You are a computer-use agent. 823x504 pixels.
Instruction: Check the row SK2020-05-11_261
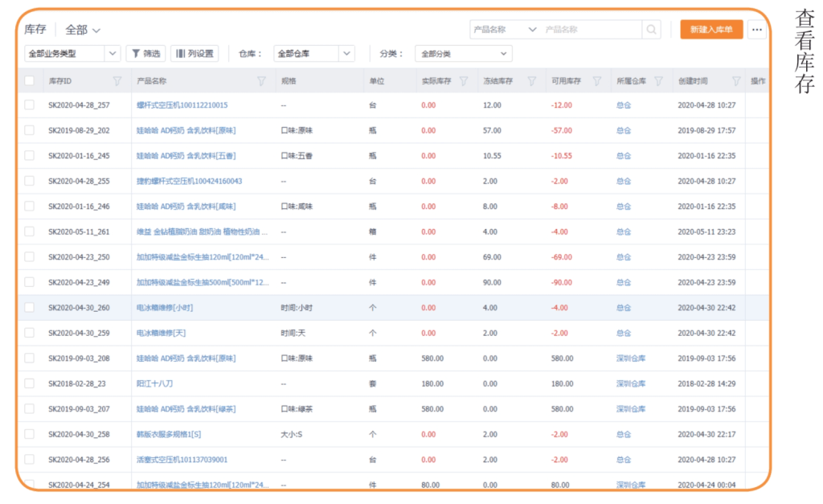click(30, 232)
